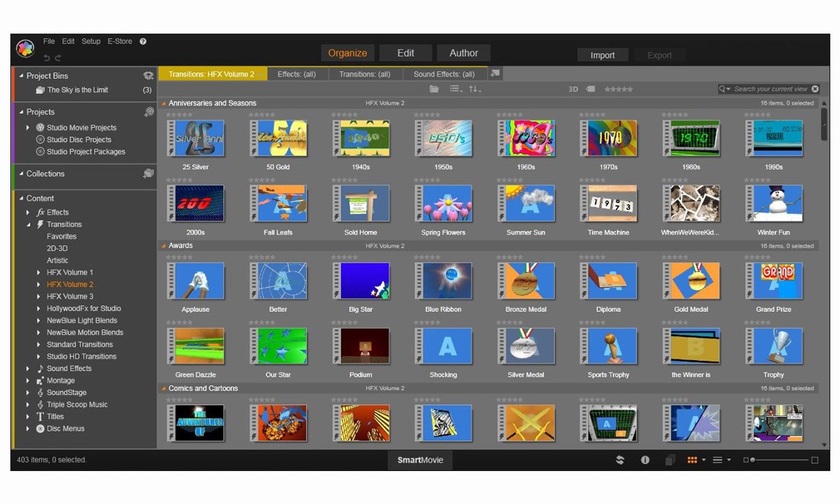Viewport: 840px width, 504px height.
Task: Switch to the Edit workspace tab
Action: pos(406,53)
